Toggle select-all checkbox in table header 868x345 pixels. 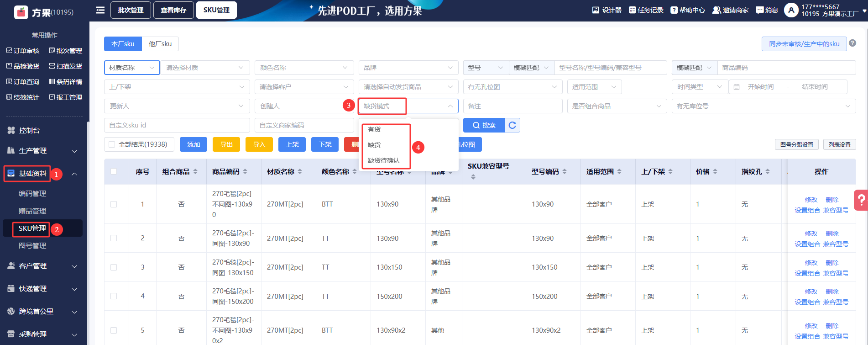pos(114,171)
